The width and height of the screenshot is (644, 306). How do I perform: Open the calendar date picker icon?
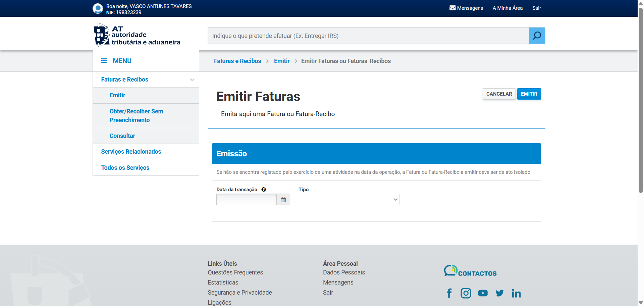pos(283,200)
